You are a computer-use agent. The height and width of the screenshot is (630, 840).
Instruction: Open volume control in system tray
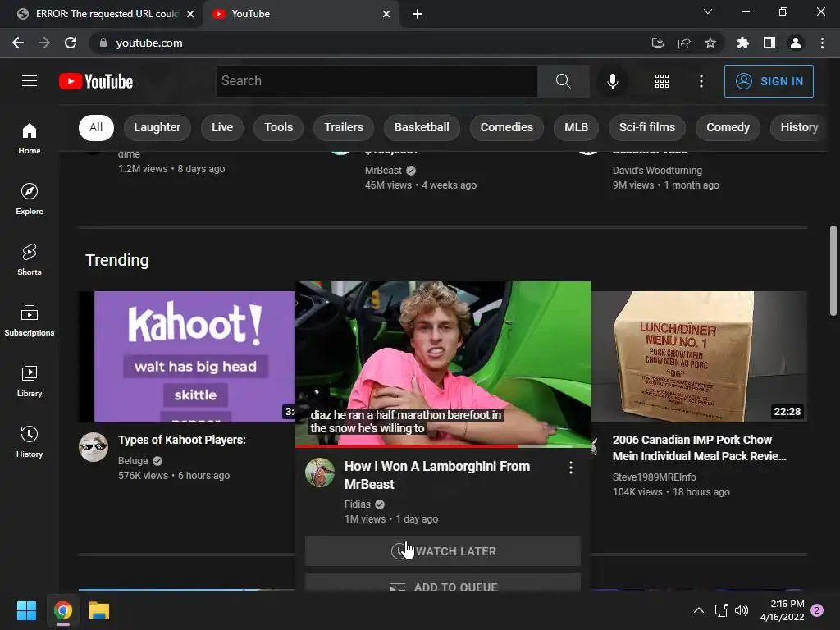[x=742, y=610]
